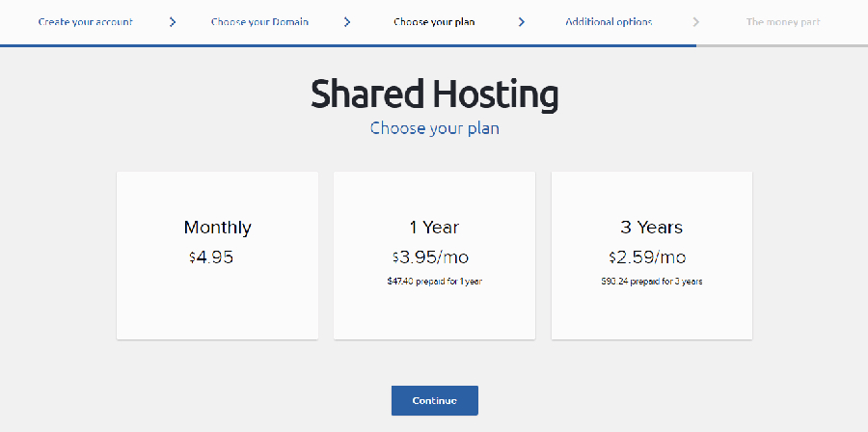Click the $2.59/mo price text
Image resolution: width=868 pixels, height=432 pixels.
(647, 257)
